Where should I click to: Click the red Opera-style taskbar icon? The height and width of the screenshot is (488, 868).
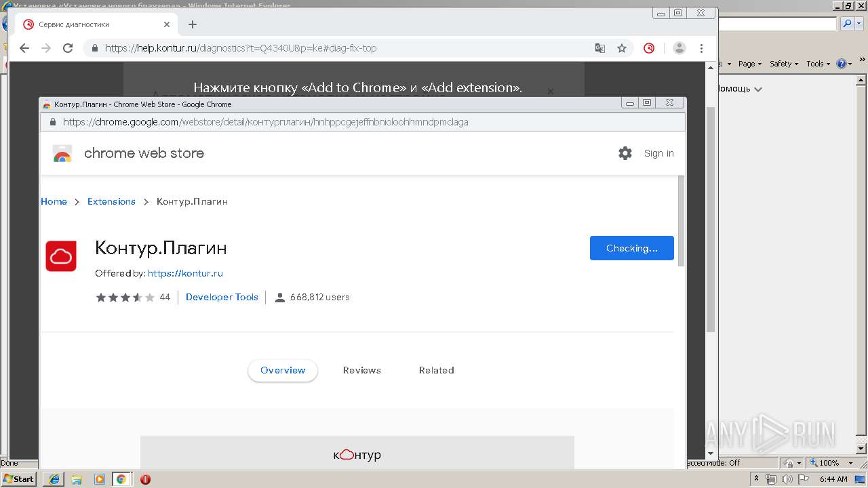point(145,479)
